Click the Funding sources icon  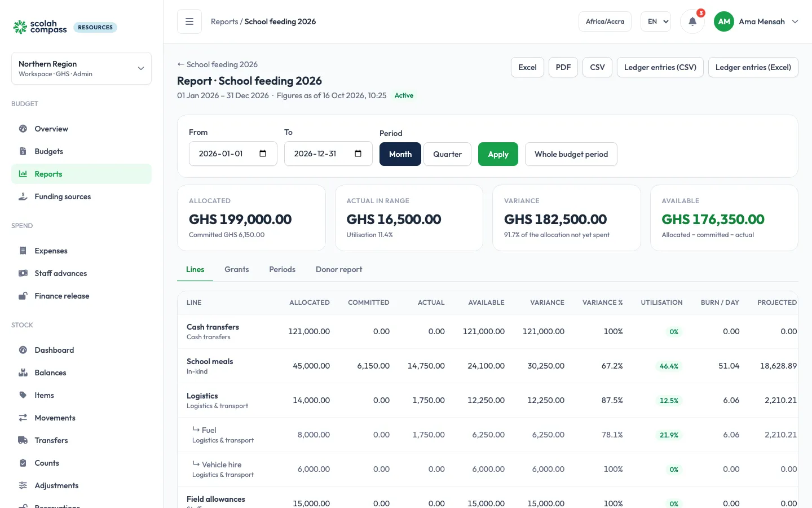[x=23, y=196]
